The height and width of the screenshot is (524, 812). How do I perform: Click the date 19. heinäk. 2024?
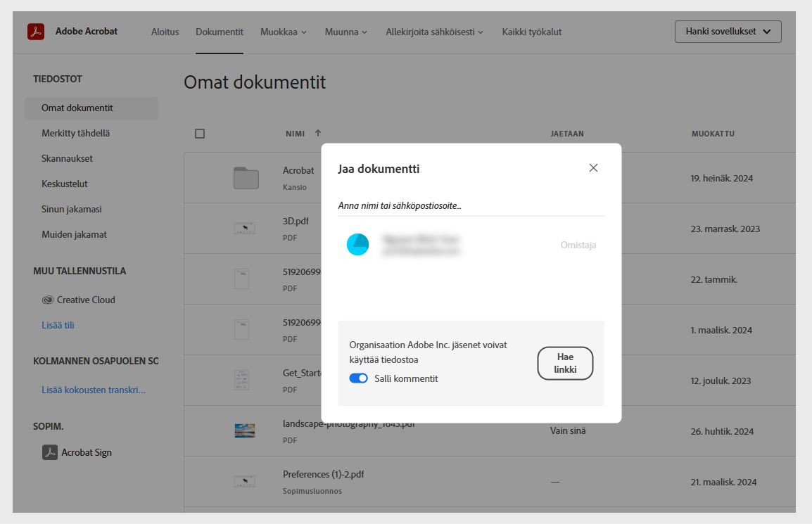[x=722, y=178]
